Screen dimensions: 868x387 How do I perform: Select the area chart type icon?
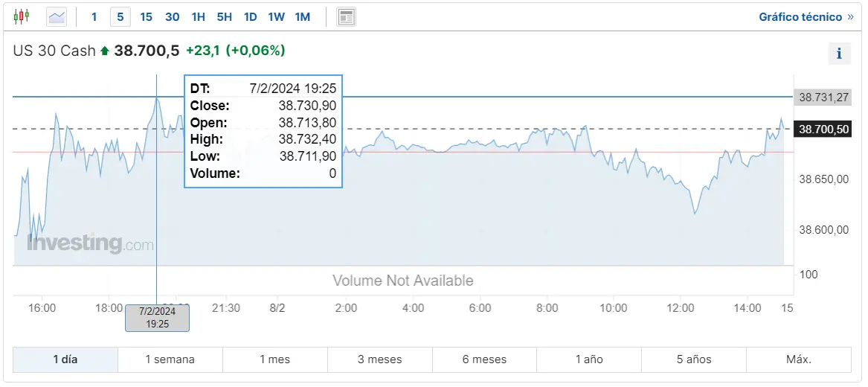57,16
